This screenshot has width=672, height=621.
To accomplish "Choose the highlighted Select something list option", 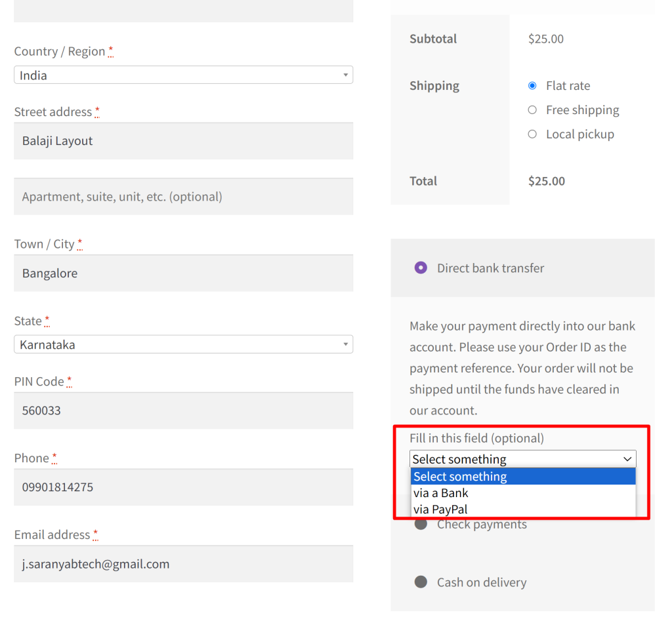I will coord(523,477).
